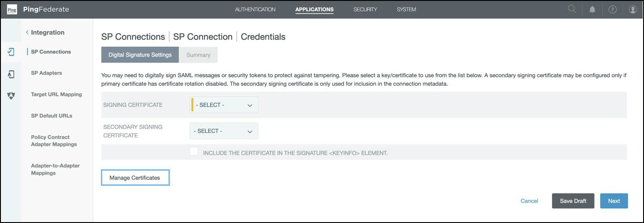Select the SP integration sidebar icon

[x=11, y=52]
